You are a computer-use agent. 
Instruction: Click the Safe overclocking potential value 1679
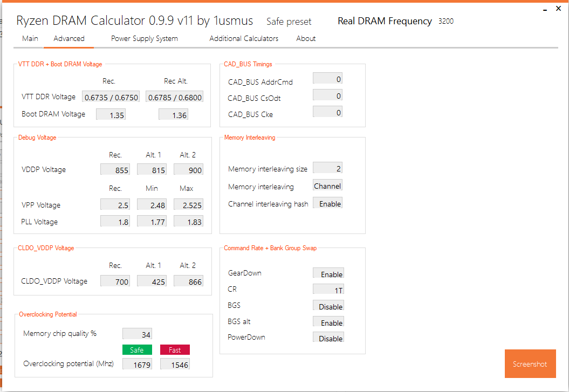coord(137,364)
